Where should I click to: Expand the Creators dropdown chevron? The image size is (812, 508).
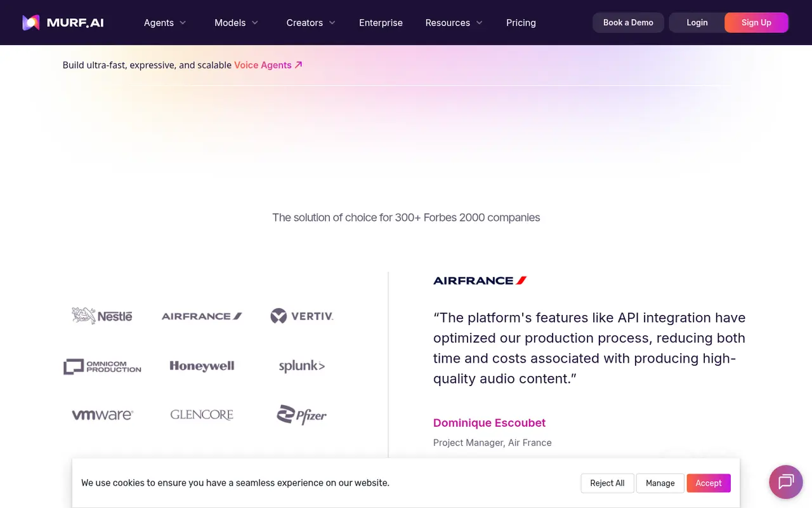point(332,23)
